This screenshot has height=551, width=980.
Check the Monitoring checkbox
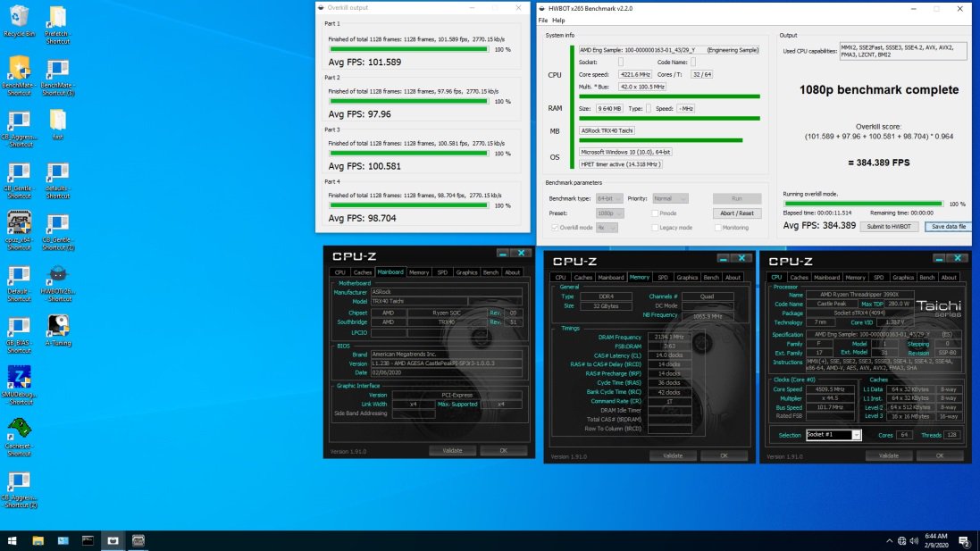pyautogui.click(x=716, y=228)
